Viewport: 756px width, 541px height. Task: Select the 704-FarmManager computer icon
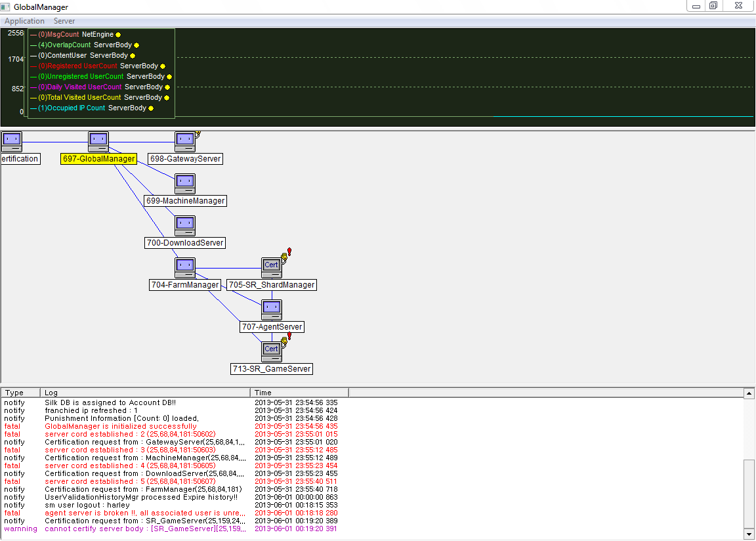pos(185,267)
